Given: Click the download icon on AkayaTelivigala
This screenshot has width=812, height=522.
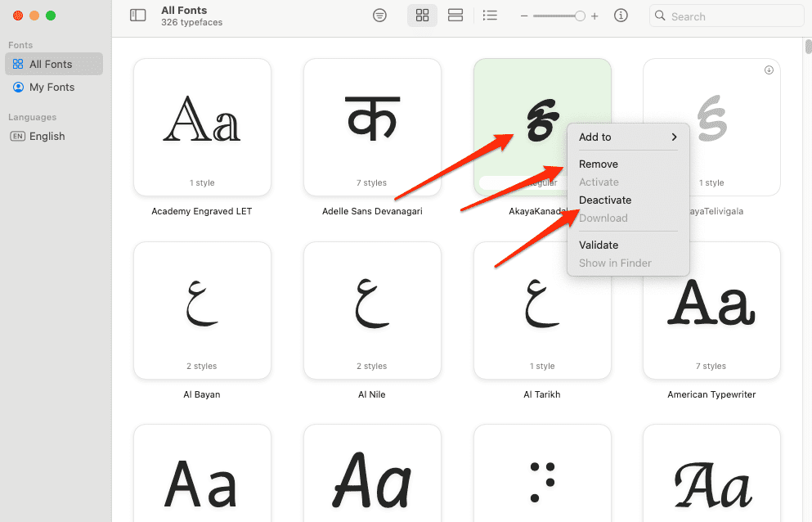Looking at the screenshot, I should 769,70.
